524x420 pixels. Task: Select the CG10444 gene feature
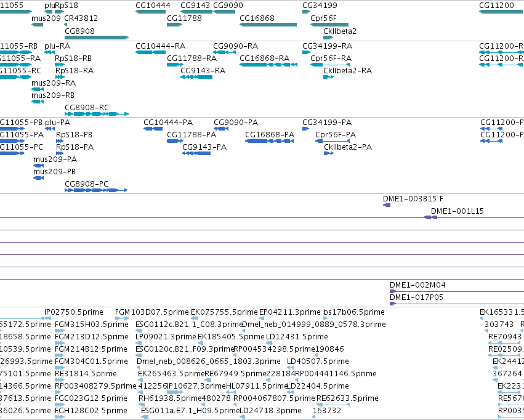click(150, 12)
